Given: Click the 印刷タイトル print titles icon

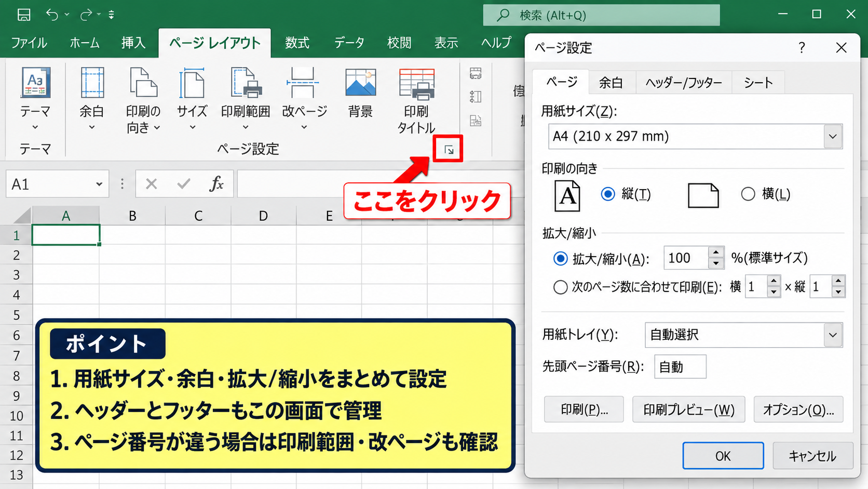Looking at the screenshot, I should pyautogui.click(x=417, y=84).
